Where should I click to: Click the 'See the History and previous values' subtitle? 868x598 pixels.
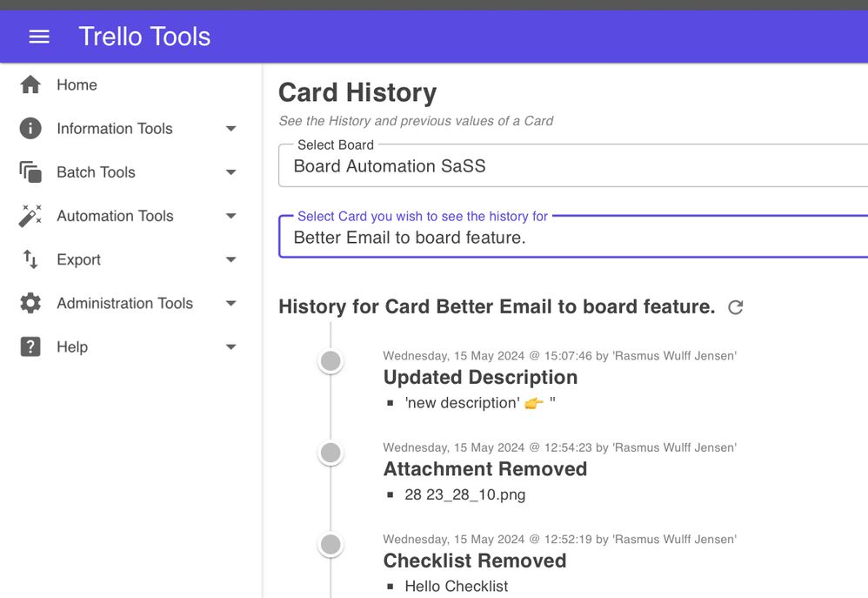point(416,121)
